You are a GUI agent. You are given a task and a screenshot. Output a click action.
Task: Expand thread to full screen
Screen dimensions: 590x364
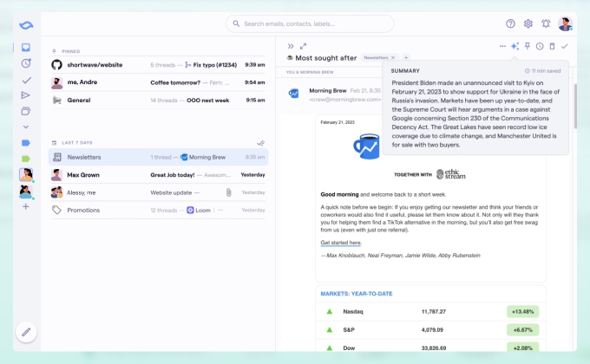tap(304, 46)
